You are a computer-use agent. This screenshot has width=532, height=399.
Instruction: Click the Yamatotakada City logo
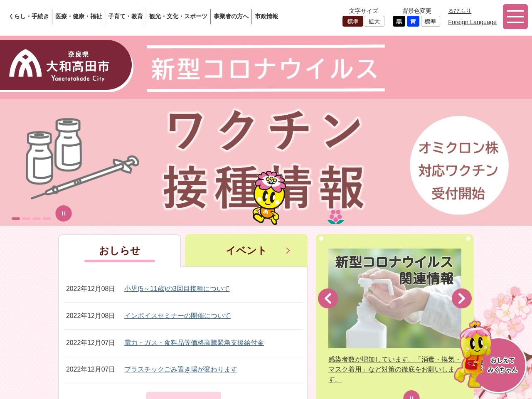point(66,65)
